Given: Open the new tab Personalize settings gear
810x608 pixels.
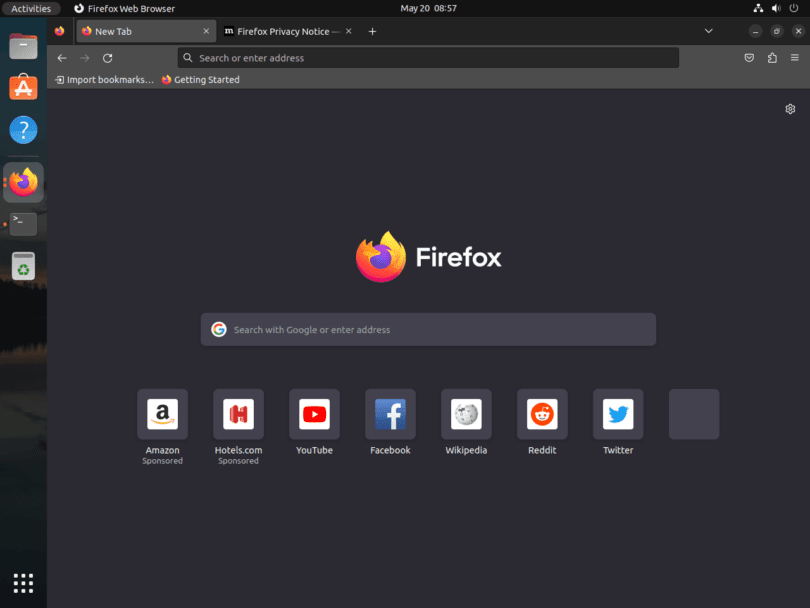Looking at the screenshot, I should point(790,108).
